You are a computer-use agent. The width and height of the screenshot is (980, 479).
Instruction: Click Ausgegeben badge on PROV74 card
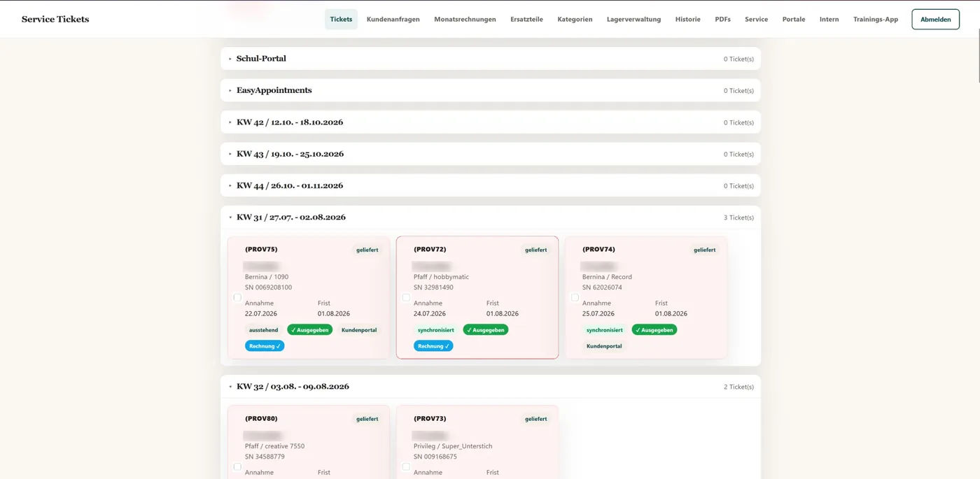tap(654, 330)
